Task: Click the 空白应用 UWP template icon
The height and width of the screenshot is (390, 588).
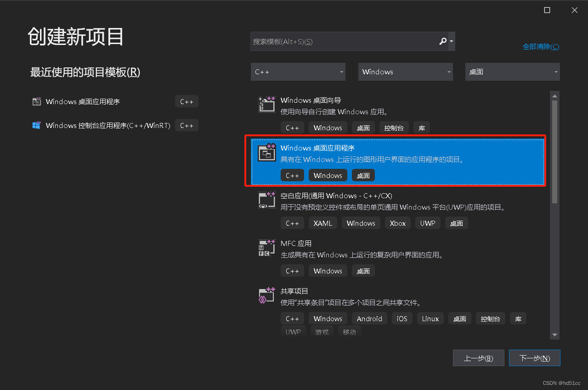Action: coord(266,200)
